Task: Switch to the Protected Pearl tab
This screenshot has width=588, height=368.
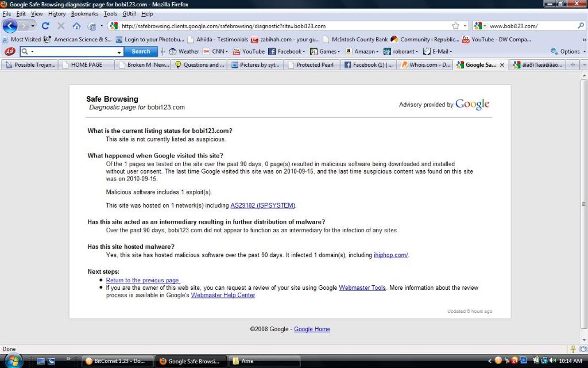Action: 312,64
